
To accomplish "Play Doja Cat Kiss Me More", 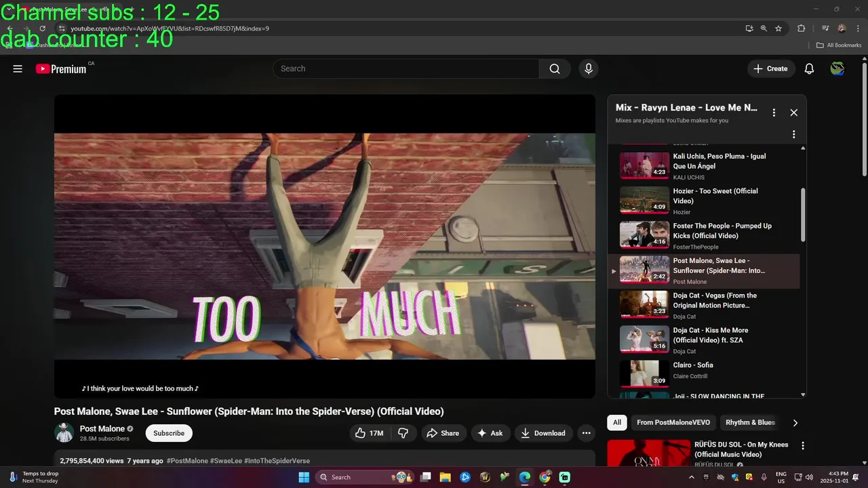I will click(703, 340).
